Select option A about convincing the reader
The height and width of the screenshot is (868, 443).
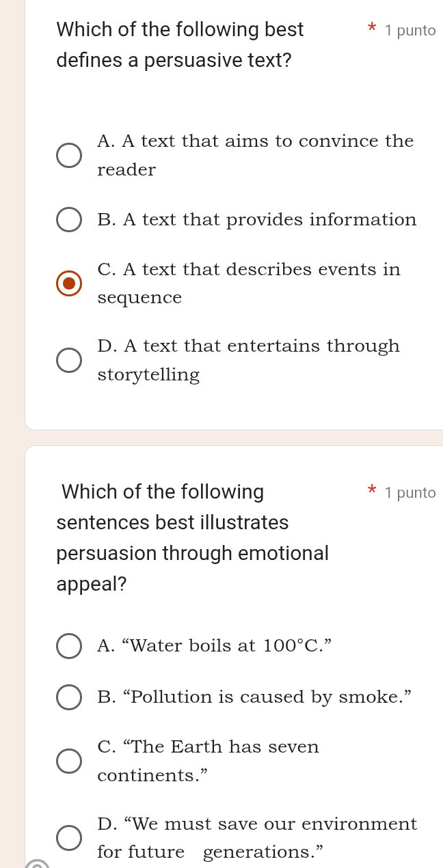point(69,155)
